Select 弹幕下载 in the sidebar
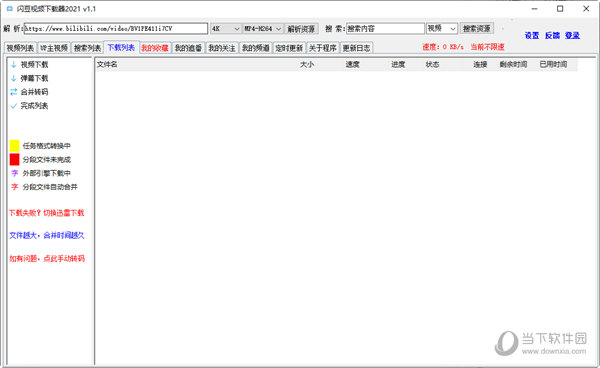Image resolution: width=600 pixels, height=368 pixels. click(x=34, y=78)
